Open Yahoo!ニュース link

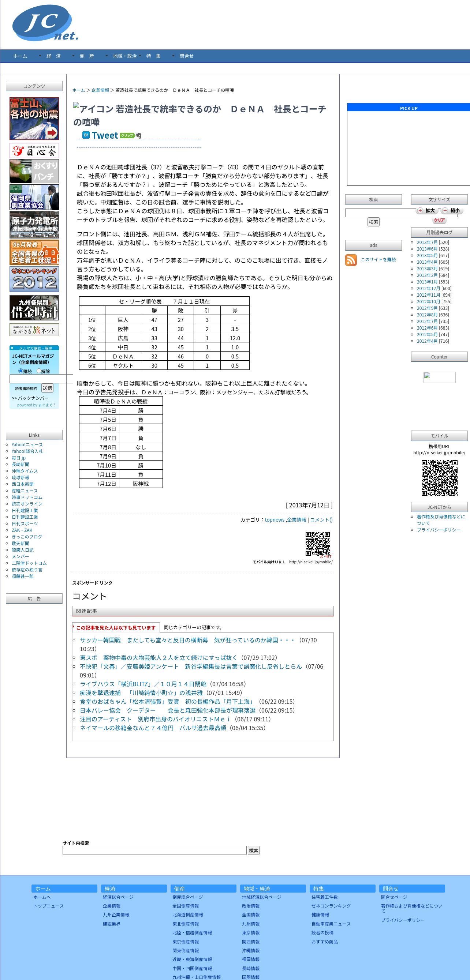pyautogui.click(x=27, y=445)
